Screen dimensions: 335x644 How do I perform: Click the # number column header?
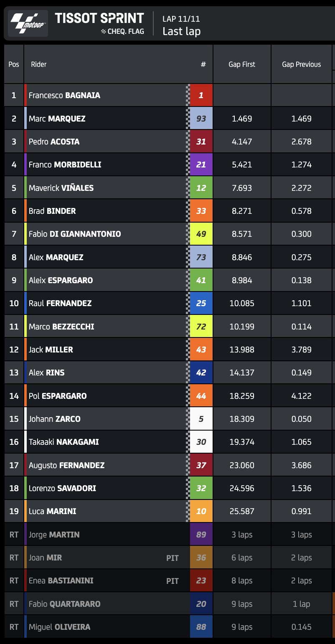(203, 64)
